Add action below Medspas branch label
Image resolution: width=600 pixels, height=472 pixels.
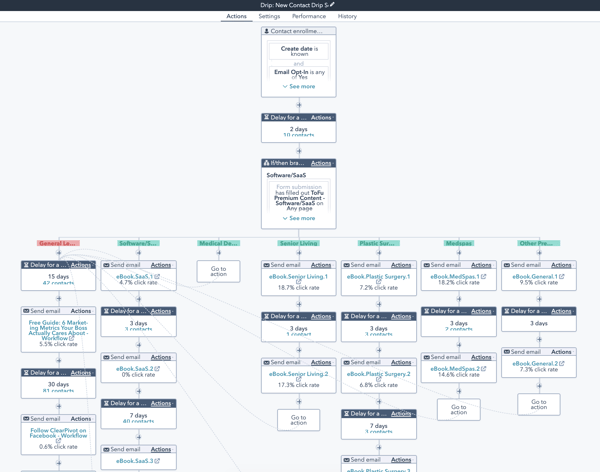(459, 253)
